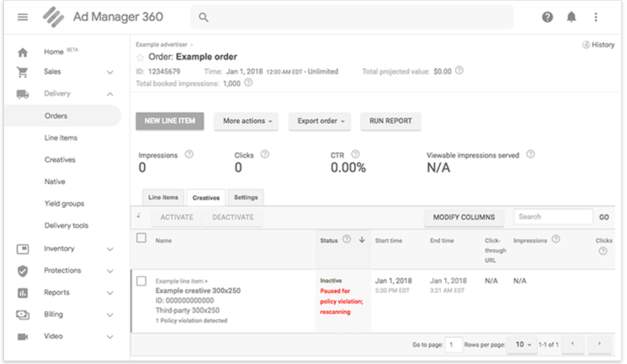Click the Go to page input field
627x364 pixels.
coord(454,345)
